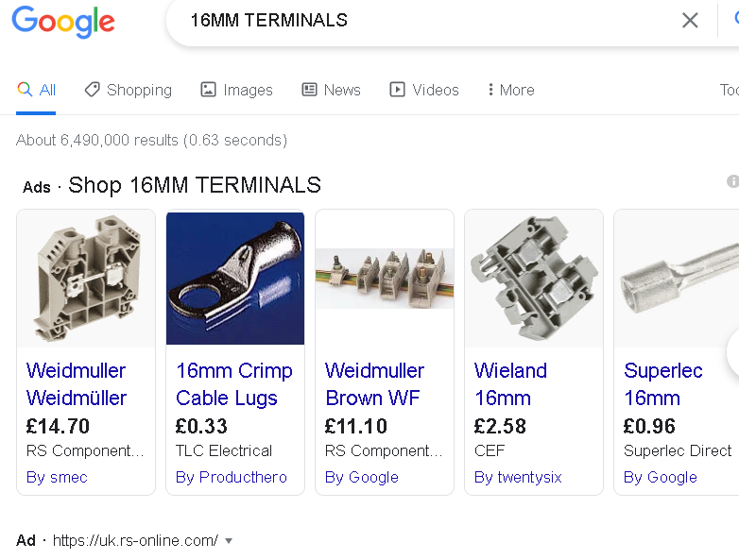
Task: Click the Shopping tag icon
Action: coord(92,90)
